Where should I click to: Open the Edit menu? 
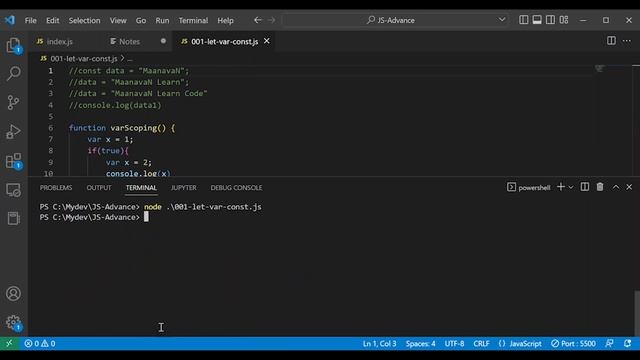tap(52, 20)
